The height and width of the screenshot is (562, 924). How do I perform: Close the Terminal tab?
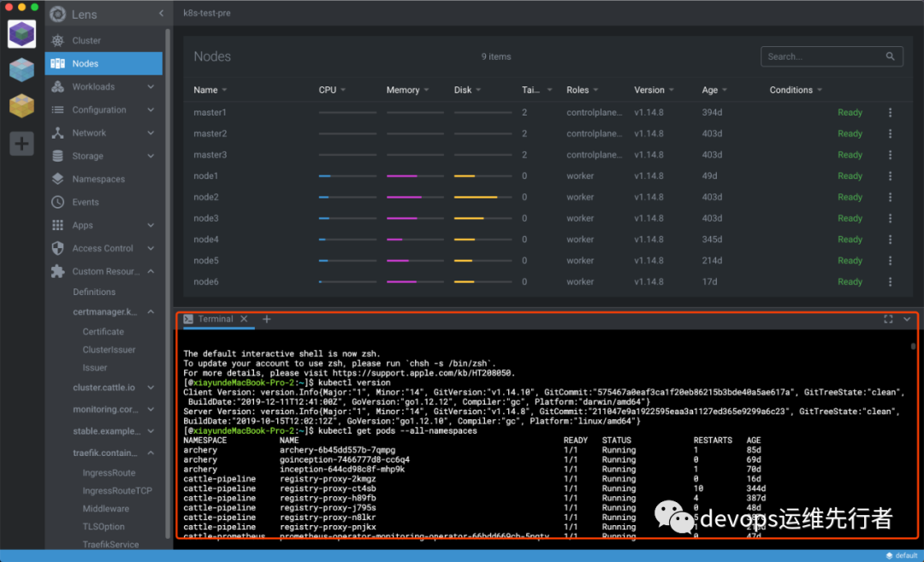(244, 319)
